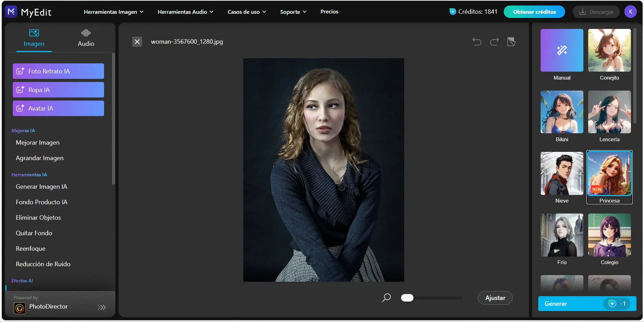
Task: Click the Efectos AI section heading
Action: point(22,281)
